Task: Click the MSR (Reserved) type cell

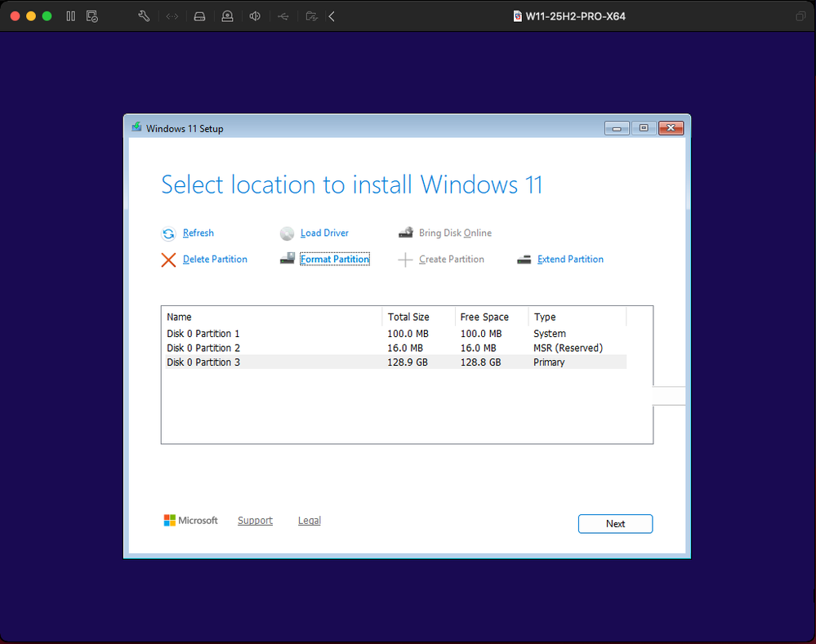Action: pos(568,348)
